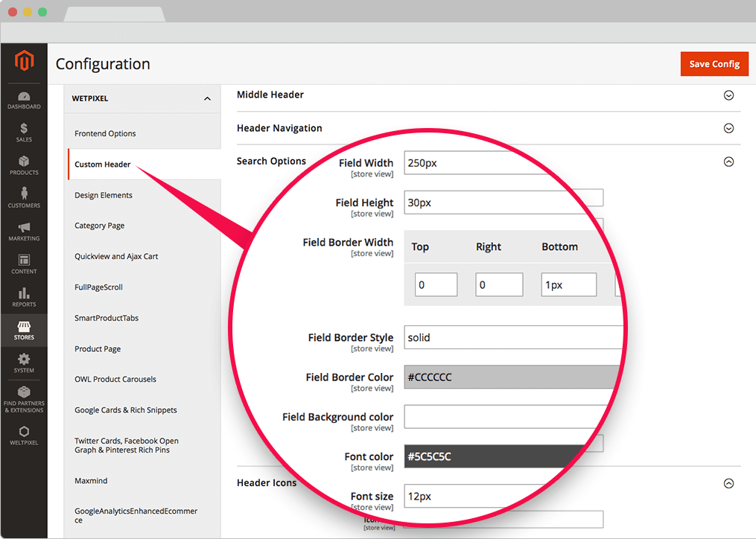756x539 pixels.
Task: Select the Frontend Options tab
Action: click(105, 134)
